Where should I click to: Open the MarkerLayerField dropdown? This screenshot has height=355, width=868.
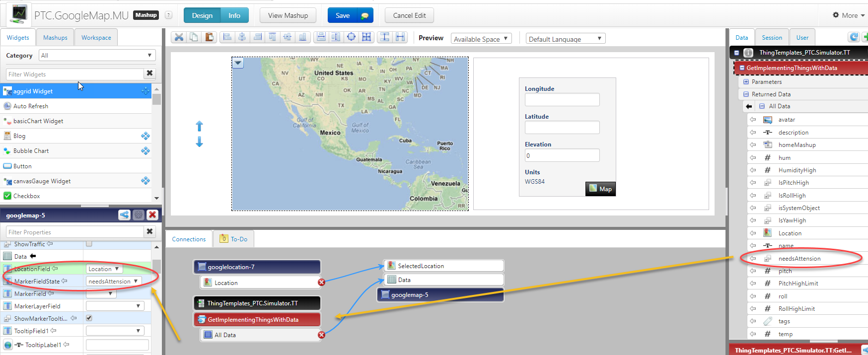coord(115,306)
